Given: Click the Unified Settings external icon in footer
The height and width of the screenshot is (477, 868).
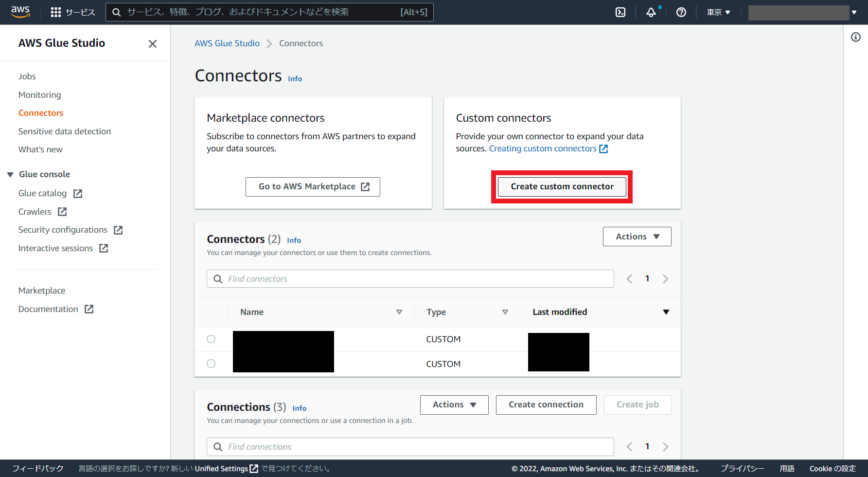Looking at the screenshot, I should click(254, 469).
